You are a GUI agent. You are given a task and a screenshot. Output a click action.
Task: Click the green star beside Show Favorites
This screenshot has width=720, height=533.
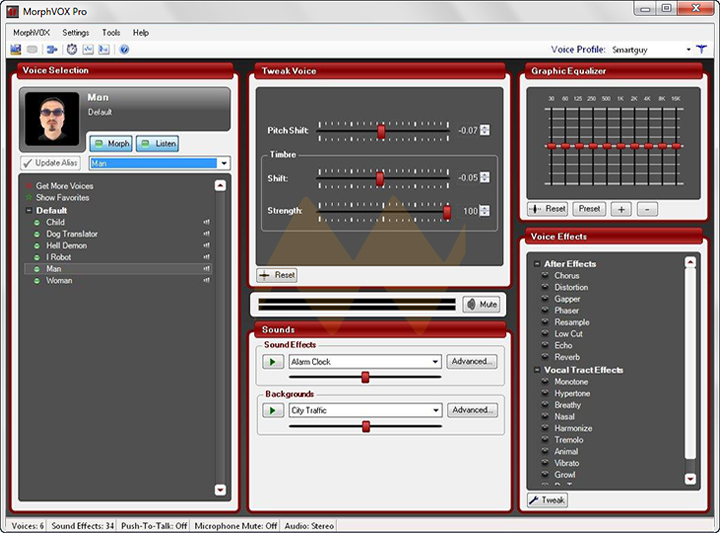pyautogui.click(x=28, y=197)
